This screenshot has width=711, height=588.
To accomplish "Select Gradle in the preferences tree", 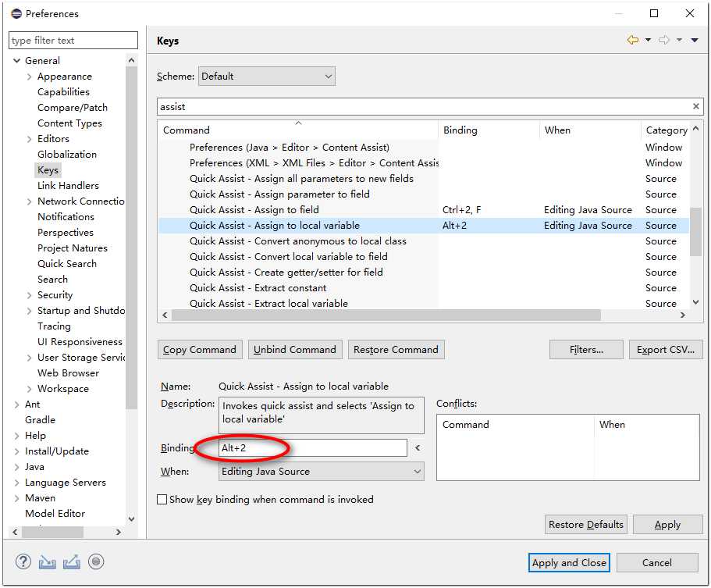I will pos(40,419).
